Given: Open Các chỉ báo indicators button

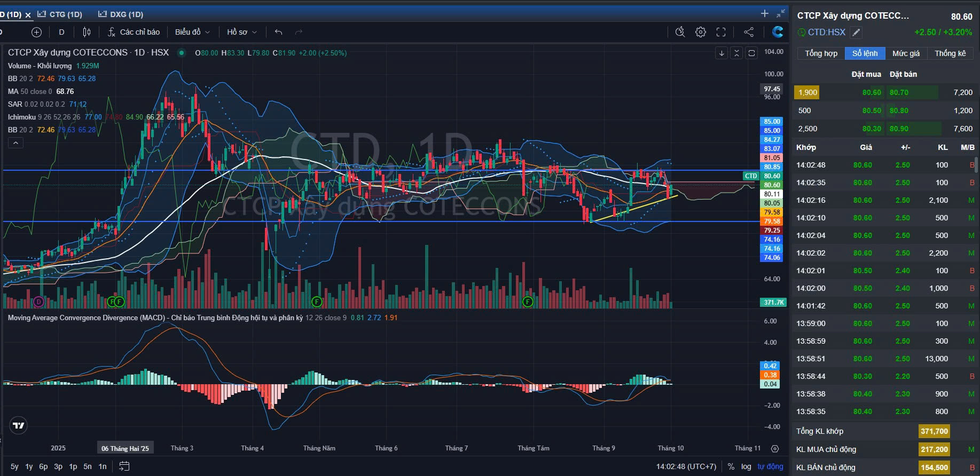Looking at the screenshot, I should point(134,32).
